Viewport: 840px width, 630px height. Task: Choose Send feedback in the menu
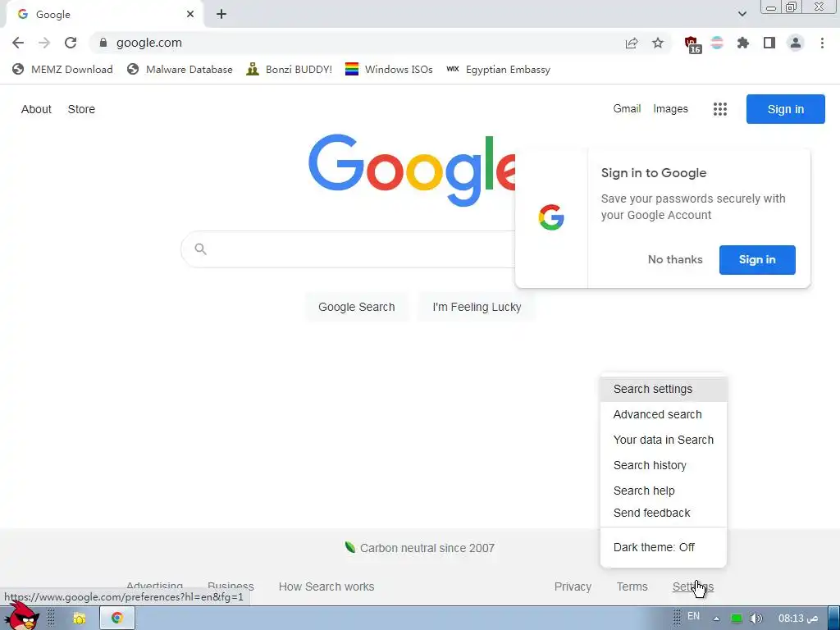coord(663,513)
